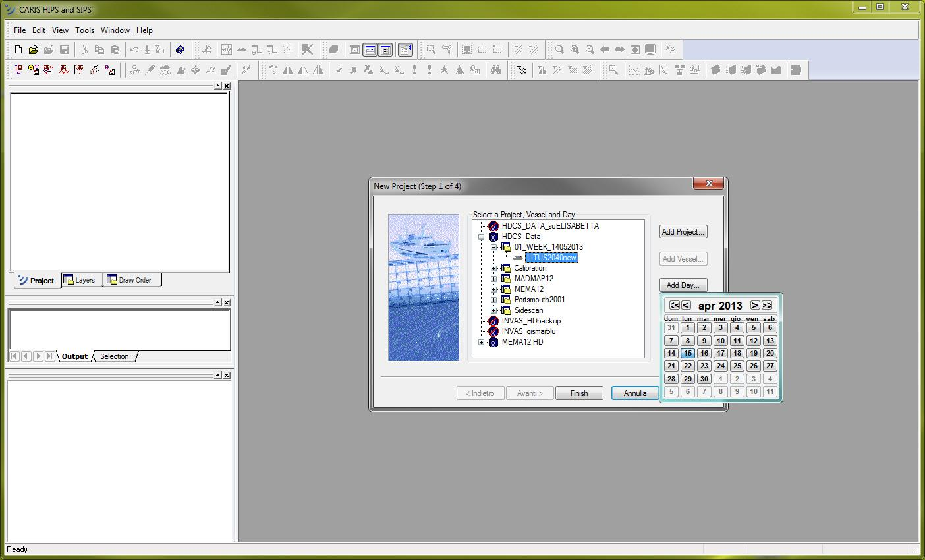Open the Help menu
925x560 pixels.
pyautogui.click(x=144, y=30)
